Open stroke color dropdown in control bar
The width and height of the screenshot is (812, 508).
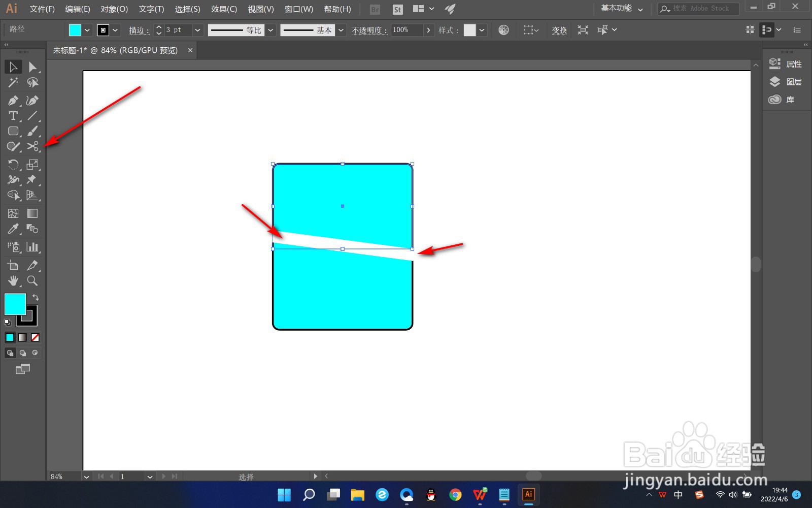pos(115,30)
